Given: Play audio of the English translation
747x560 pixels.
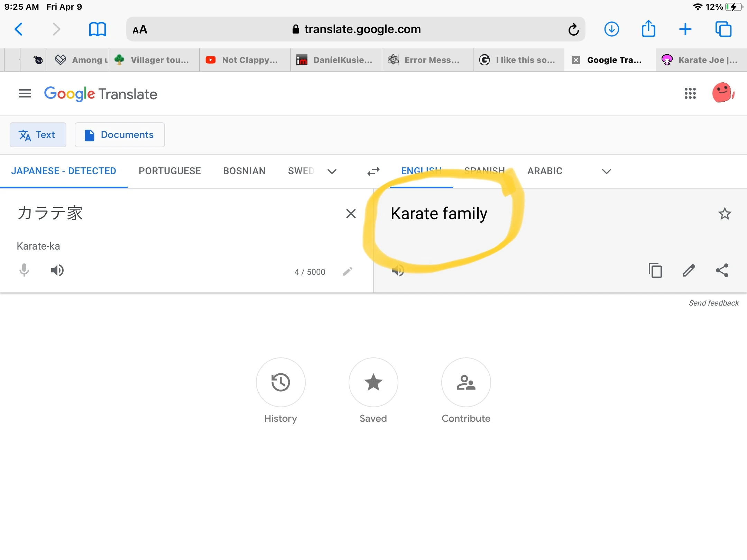Looking at the screenshot, I should pyautogui.click(x=398, y=271).
